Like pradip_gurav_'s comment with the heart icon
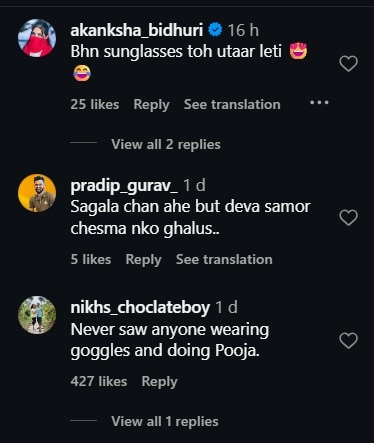Viewport: 374px width, 443px height. point(348,218)
